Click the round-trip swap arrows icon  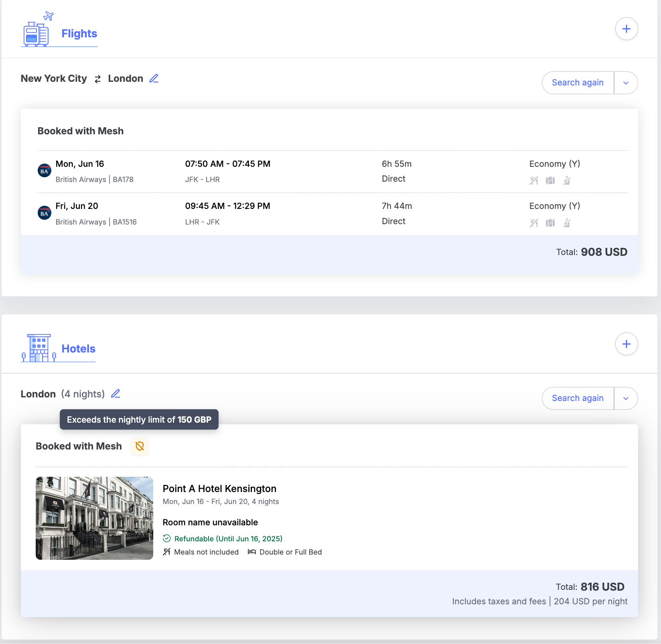[x=97, y=79]
